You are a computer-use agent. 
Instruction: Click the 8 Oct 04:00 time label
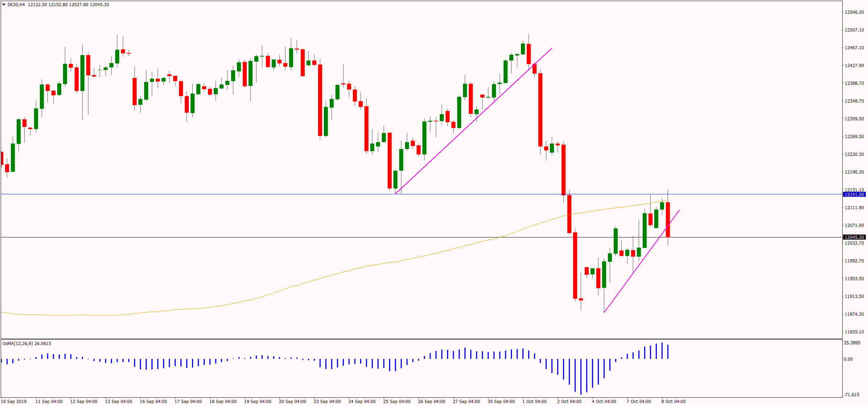point(673,402)
